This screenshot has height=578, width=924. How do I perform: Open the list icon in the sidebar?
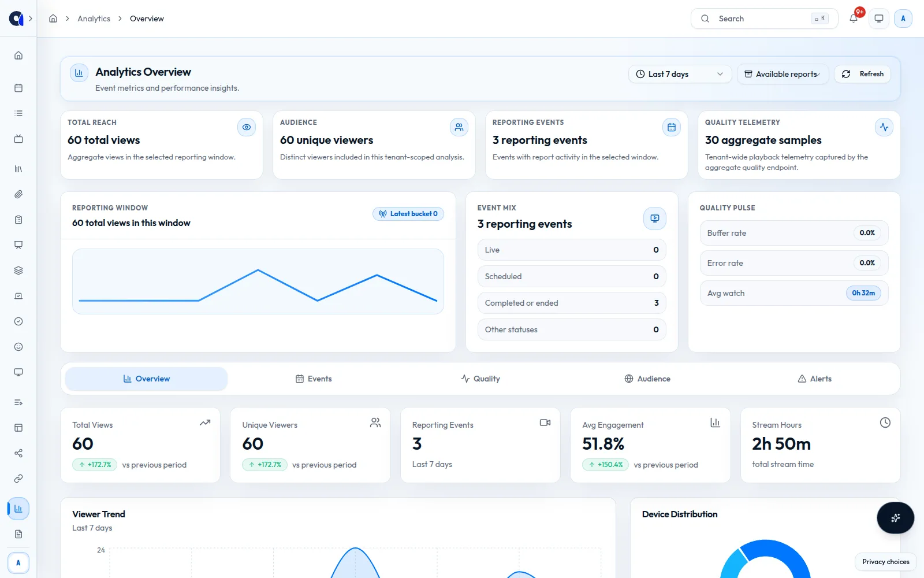pyautogui.click(x=18, y=113)
